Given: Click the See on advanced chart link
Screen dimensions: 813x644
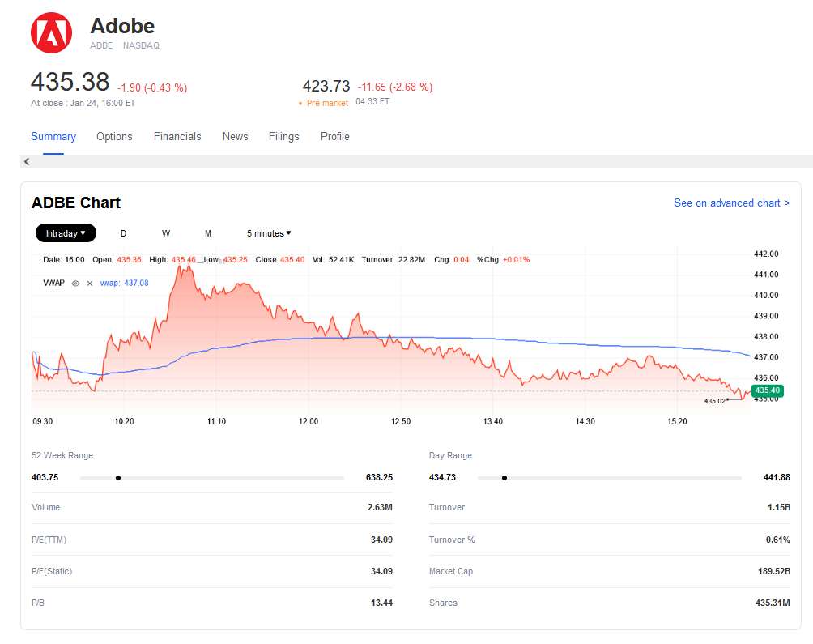Looking at the screenshot, I should click(x=731, y=203).
